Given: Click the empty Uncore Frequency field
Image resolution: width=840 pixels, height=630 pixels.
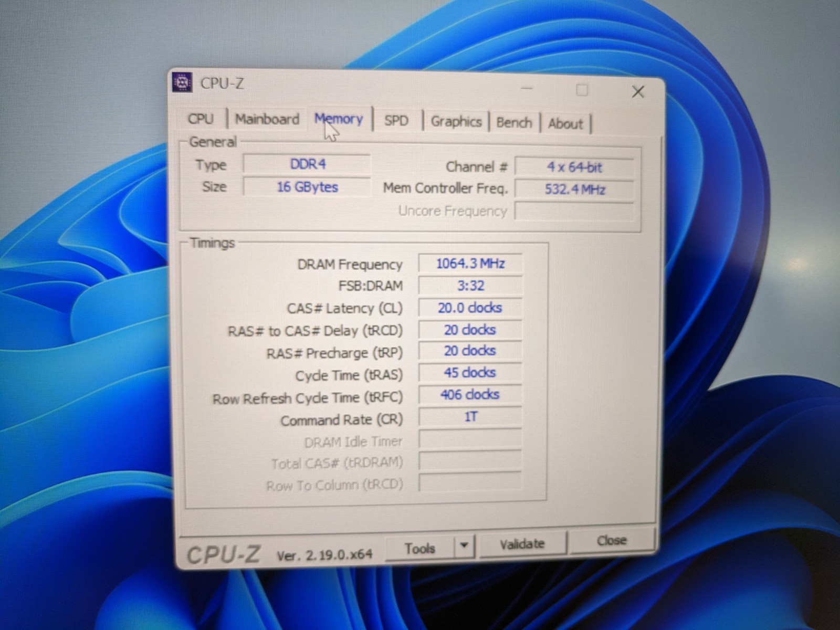Looking at the screenshot, I should coord(574,212).
